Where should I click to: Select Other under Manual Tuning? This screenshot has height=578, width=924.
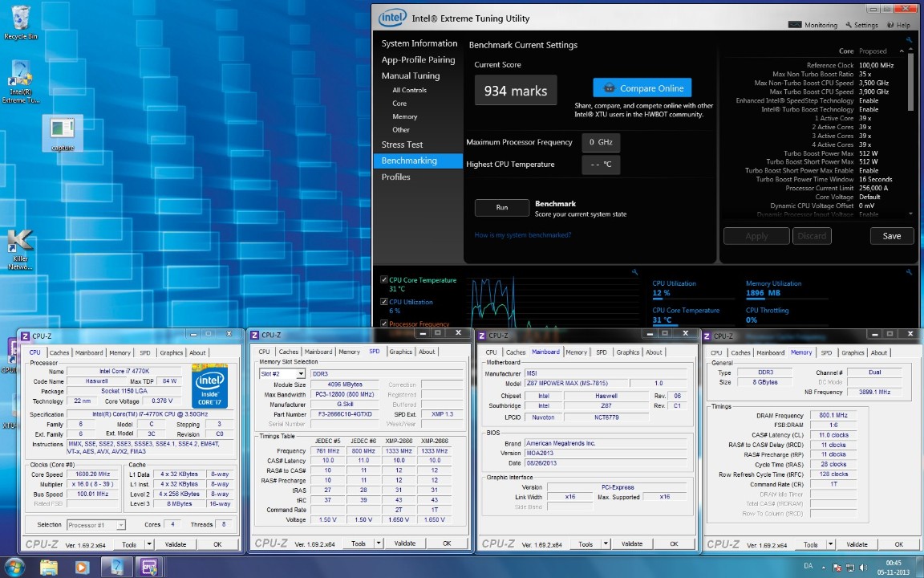[401, 130]
